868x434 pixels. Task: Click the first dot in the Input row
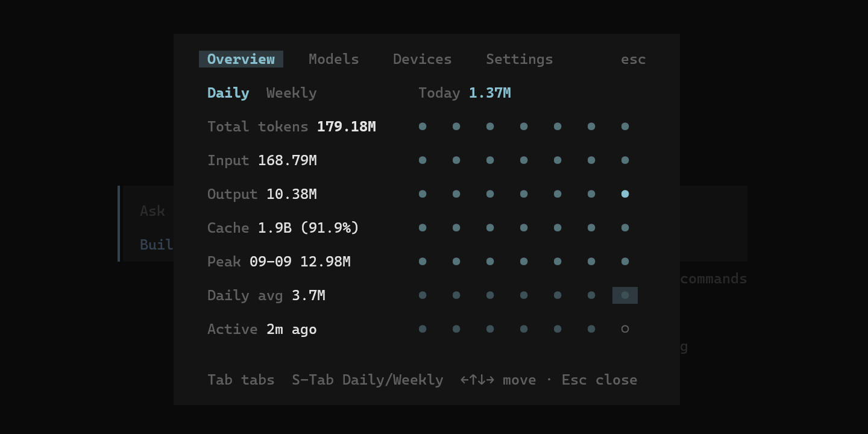423,160
